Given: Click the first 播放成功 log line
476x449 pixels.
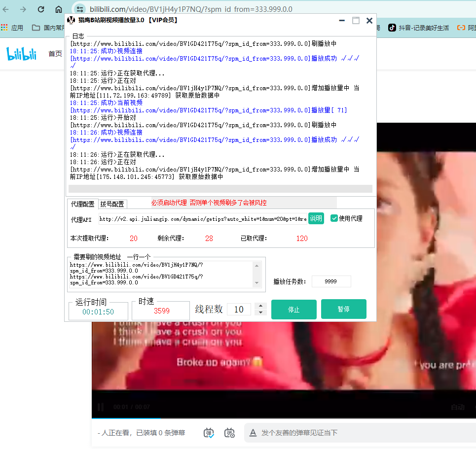Looking at the screenshot, I should tap(214, 59).
